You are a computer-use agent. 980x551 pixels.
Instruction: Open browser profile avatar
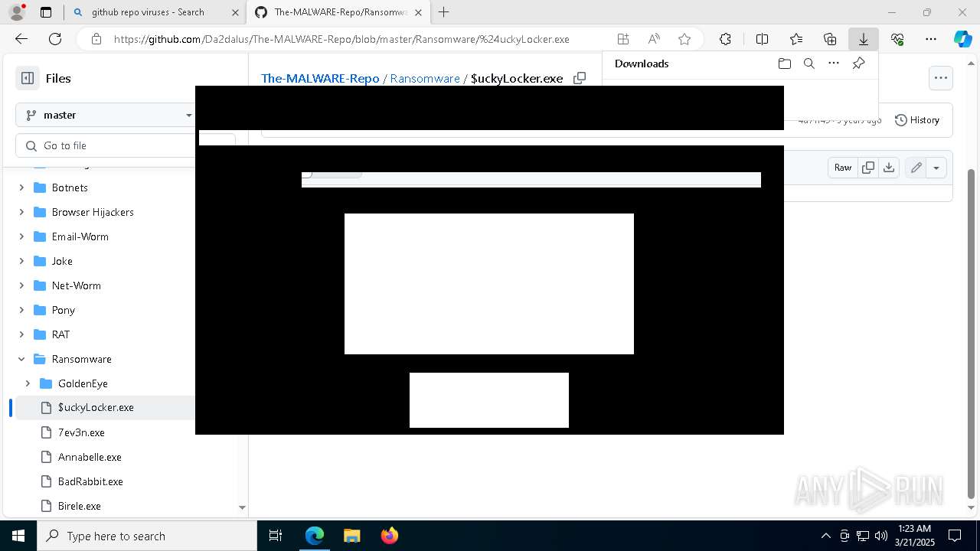click(17, 12)
